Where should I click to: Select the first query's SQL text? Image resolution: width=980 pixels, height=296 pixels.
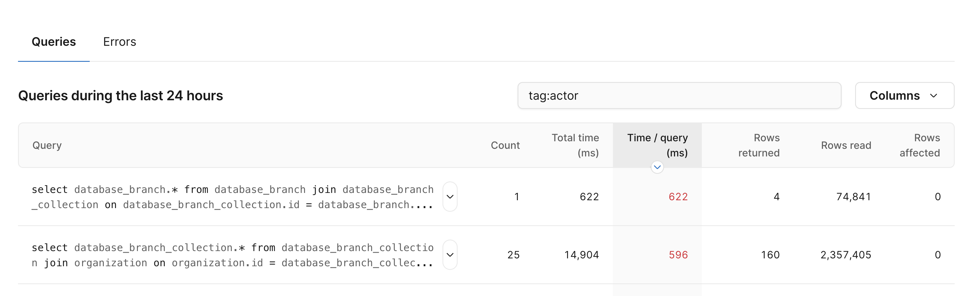(x=232, y=197)
